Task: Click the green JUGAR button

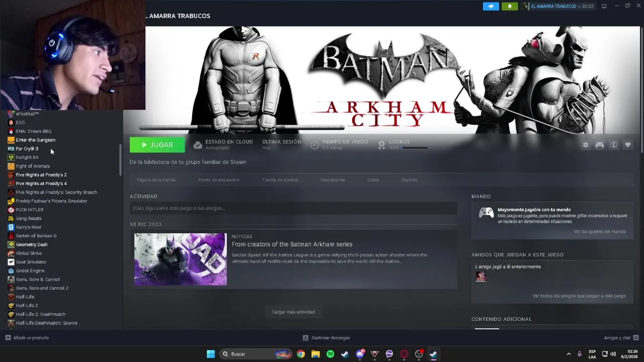Action: (157, 145)
